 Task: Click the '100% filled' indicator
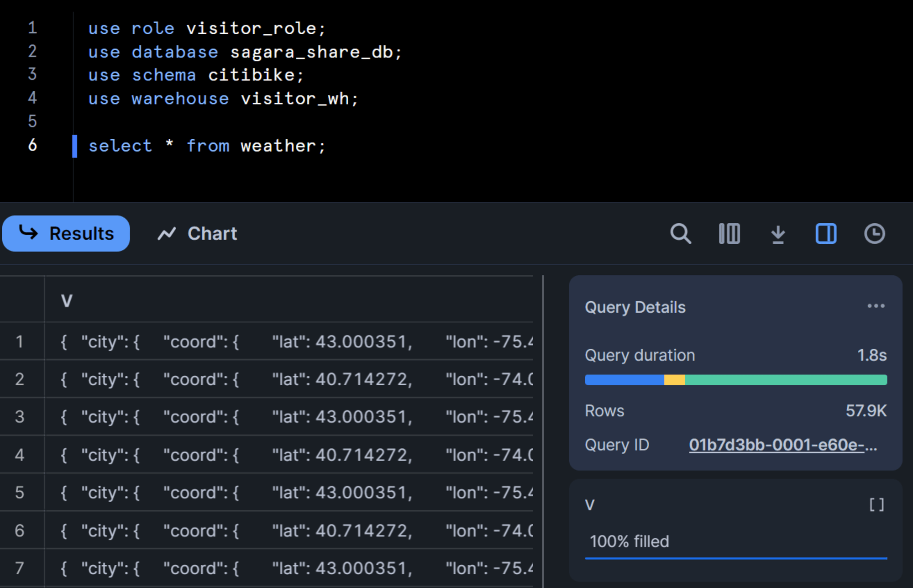(629, 541)
